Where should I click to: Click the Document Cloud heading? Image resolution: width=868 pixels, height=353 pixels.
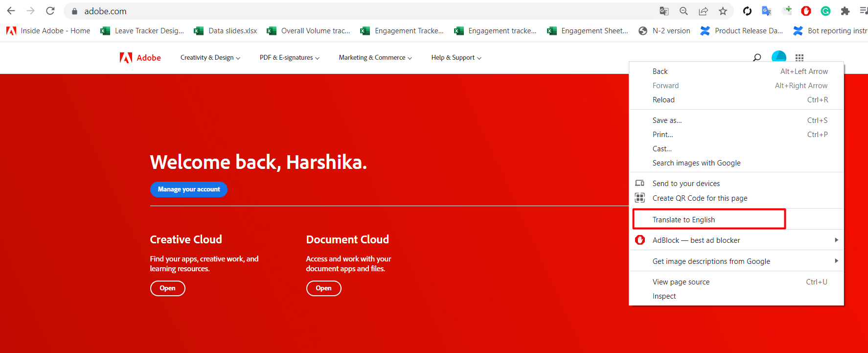347,239
